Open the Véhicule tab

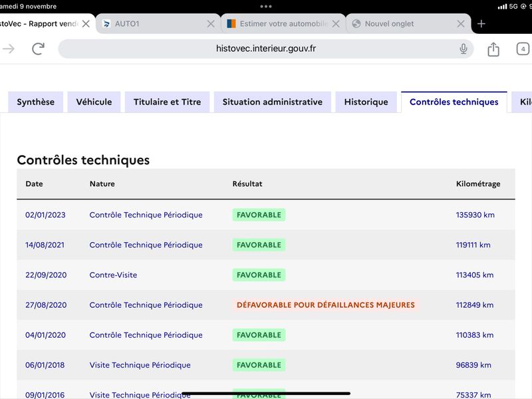point(94,102)
